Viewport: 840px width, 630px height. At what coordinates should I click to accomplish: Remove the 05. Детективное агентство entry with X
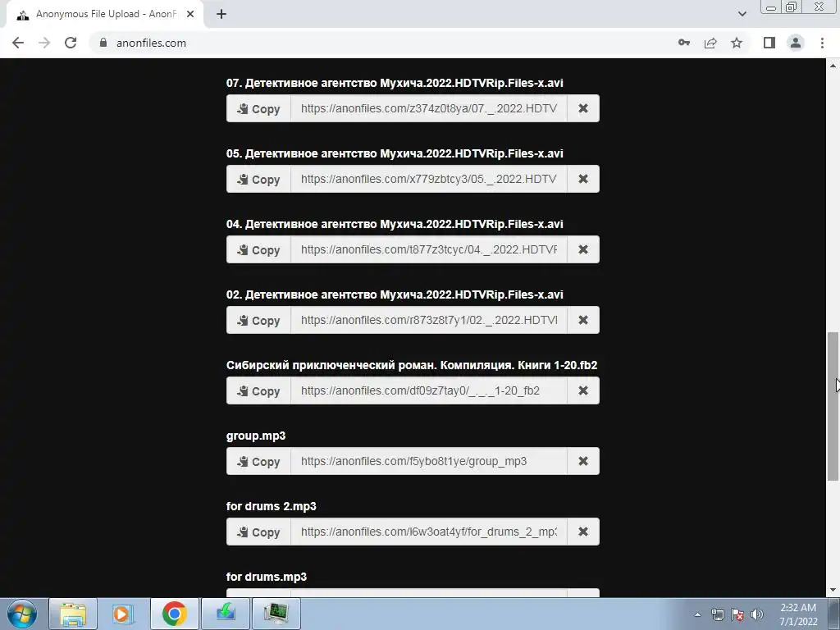coord(583,180)
